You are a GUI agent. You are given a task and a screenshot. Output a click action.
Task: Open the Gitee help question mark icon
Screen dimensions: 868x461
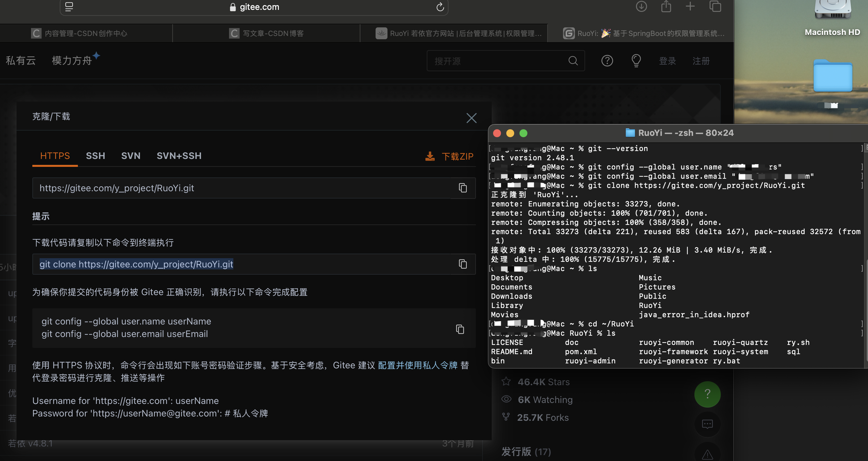tap(607, 61)
